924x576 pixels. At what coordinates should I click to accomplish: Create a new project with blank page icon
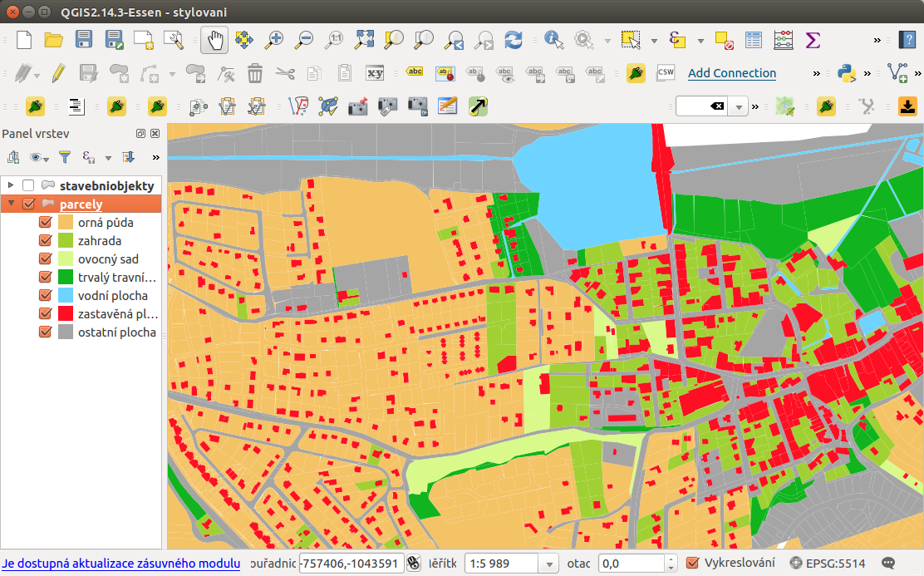click(24, 40)
